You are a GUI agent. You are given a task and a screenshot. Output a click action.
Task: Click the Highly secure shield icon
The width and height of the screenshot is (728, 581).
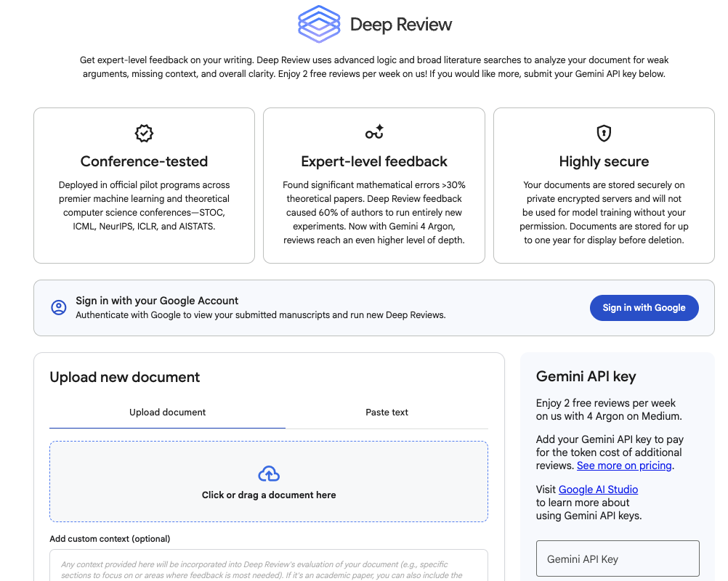(604, 133)
